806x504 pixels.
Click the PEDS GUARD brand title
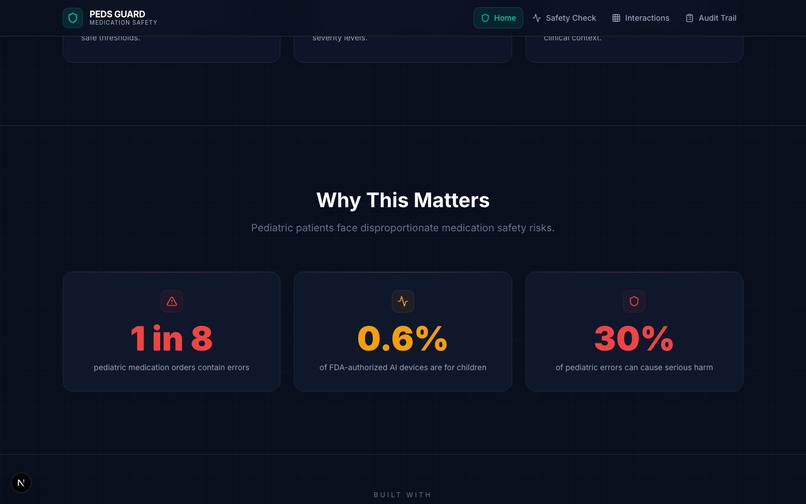coord(117,14)
